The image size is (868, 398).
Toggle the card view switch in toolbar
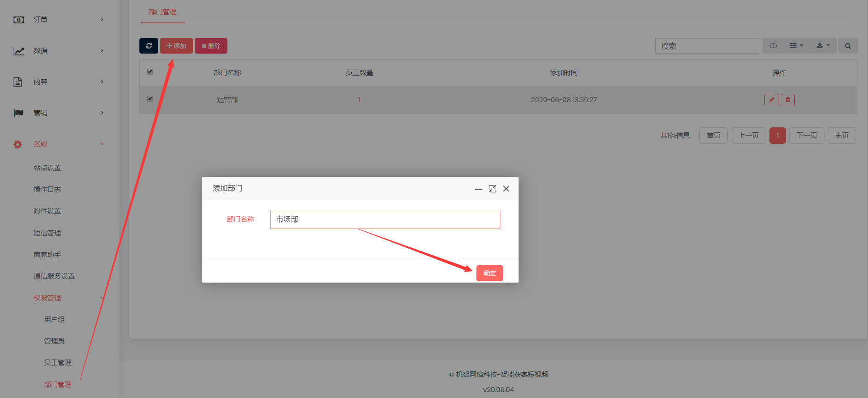pyautogui.click(x=773, y=46)
